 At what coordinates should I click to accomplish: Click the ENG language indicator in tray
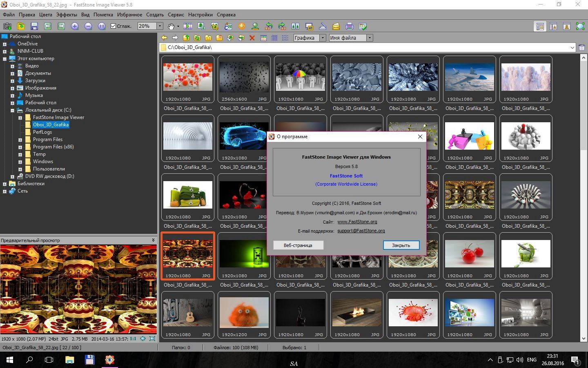coord(532,360)
